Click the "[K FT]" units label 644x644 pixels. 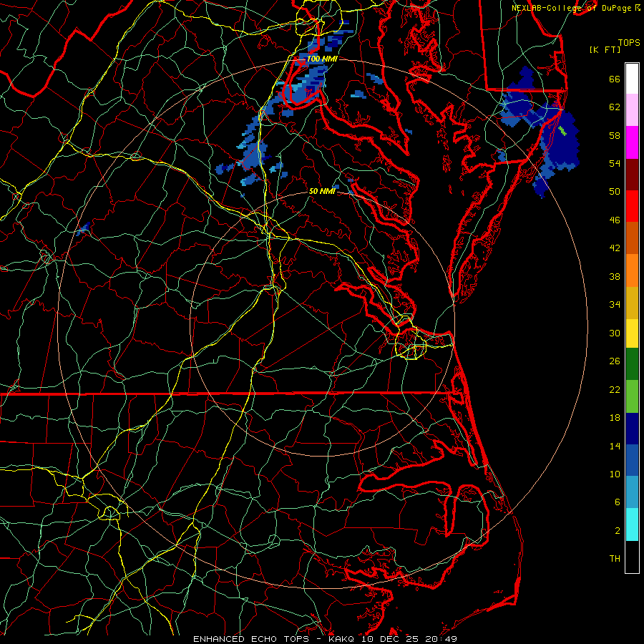605,49
